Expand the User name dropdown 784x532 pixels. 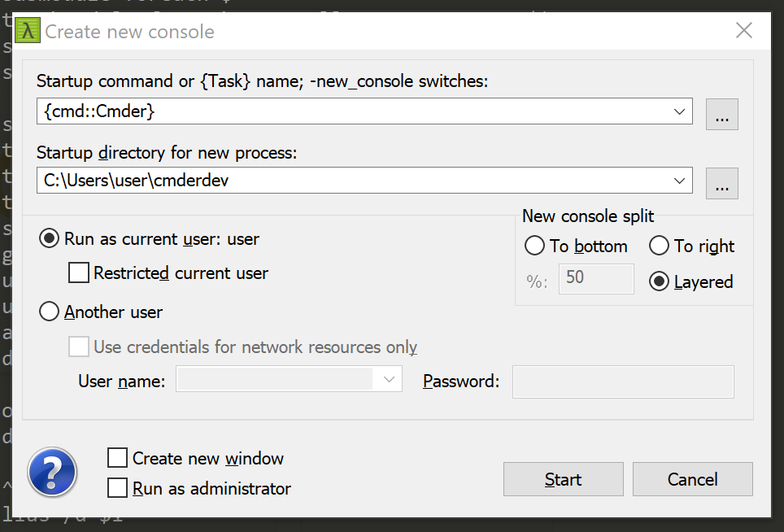[389, 379]
